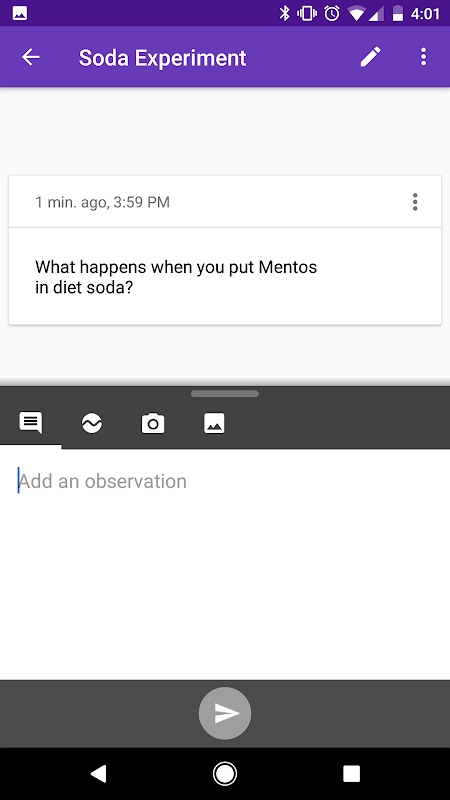The image size is (450, 800).
Task: Tap the Bluetooth status icon
Action: point(284,13)
